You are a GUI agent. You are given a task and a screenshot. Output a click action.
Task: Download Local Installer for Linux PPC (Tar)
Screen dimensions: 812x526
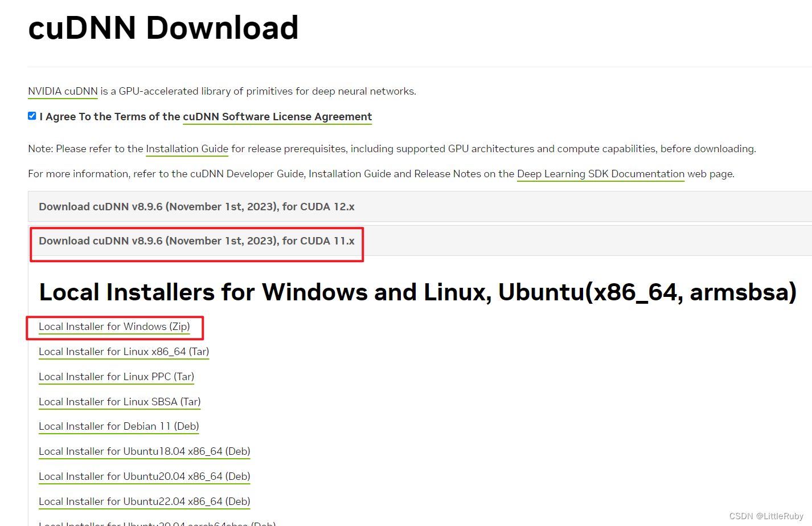coord(117,377)
